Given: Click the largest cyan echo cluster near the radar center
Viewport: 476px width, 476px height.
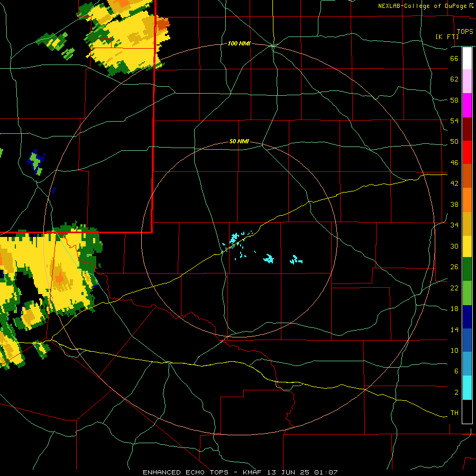Looking at the screenshot, I should [x=234, y=237].
